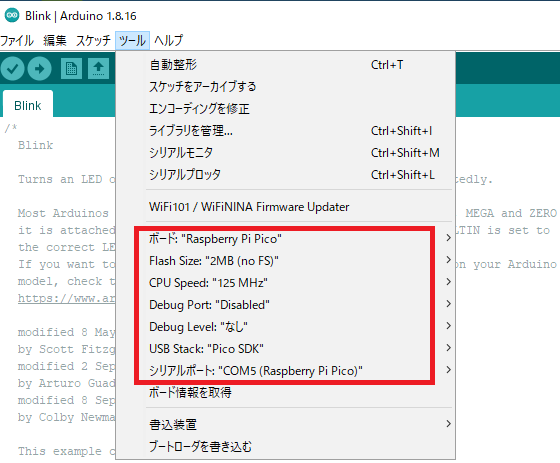Choose スケッチをアーカイブする

click(285, 86)
